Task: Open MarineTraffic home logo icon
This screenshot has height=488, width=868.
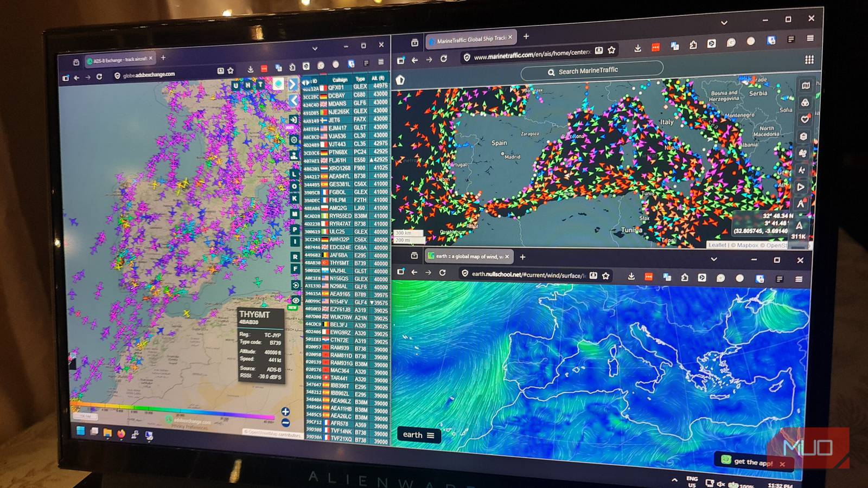Action: [400, 80]
